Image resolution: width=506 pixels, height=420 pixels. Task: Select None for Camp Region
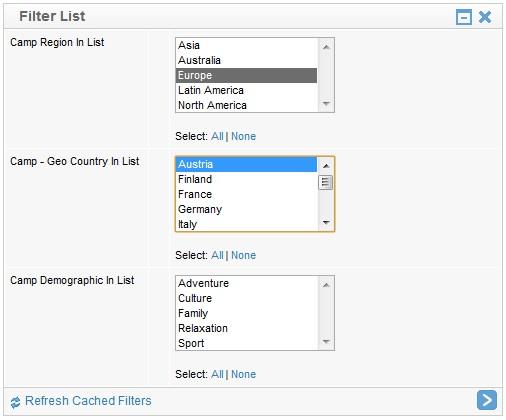243,136
